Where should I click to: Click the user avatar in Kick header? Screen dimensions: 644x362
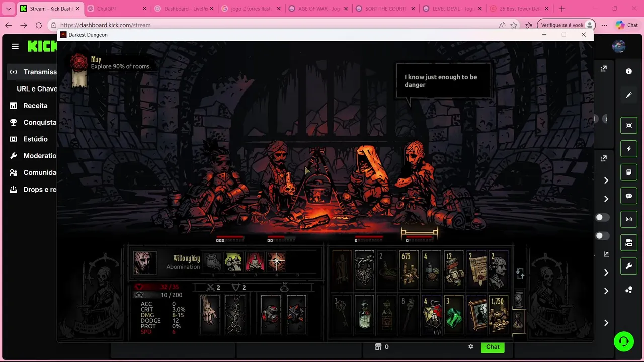(x=618, y=46)
